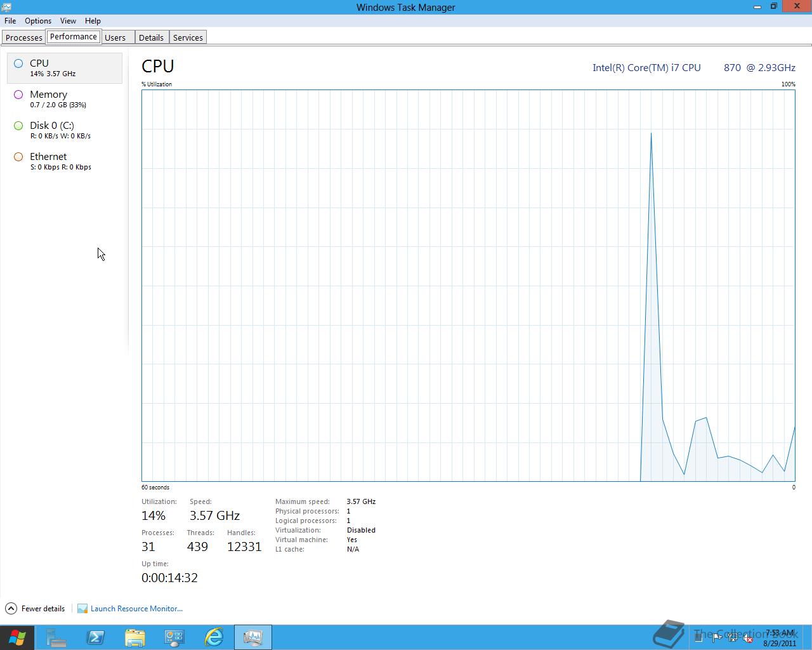Click the Virtualization Disabled value
The height and width of the screenshot is (650, 812).
361,530
